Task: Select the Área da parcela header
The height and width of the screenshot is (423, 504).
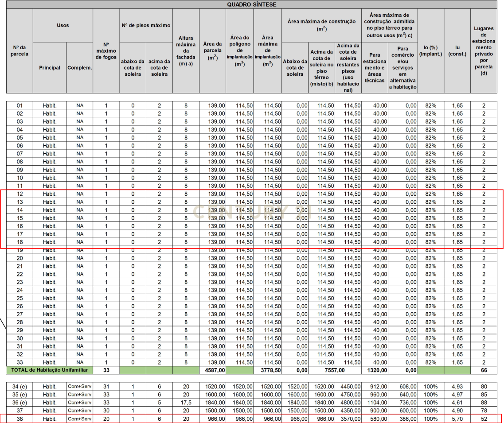Action: pyautogui.click(x=212, y=51)
